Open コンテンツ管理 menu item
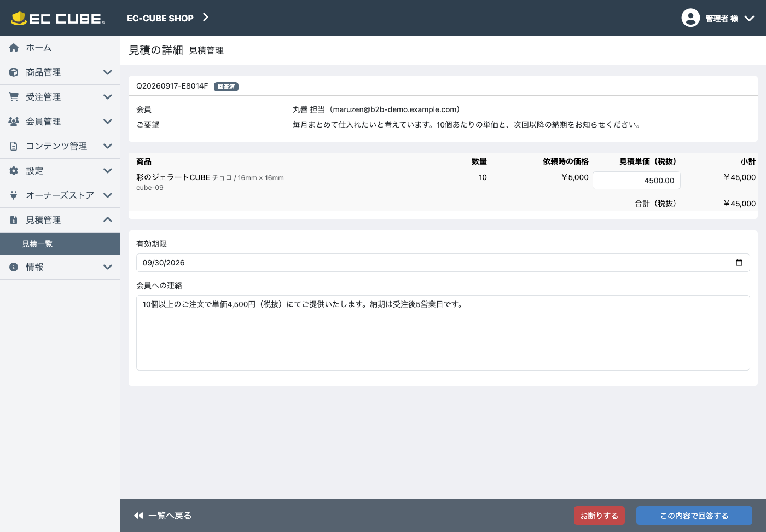Screen dimensions: 766x532 coord(60,146)
